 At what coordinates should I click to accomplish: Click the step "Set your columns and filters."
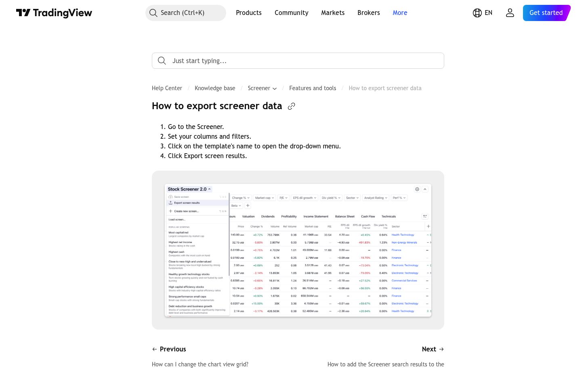tap(210, 136)
